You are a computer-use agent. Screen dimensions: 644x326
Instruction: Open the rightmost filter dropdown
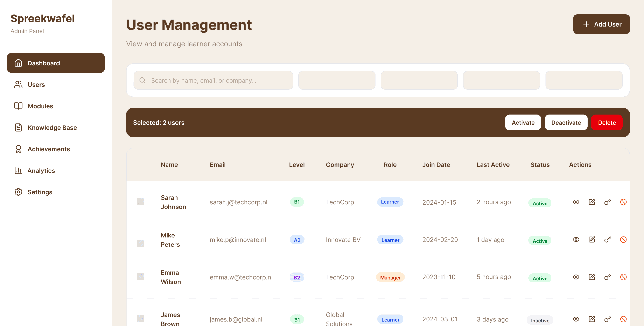coord(583,80)
